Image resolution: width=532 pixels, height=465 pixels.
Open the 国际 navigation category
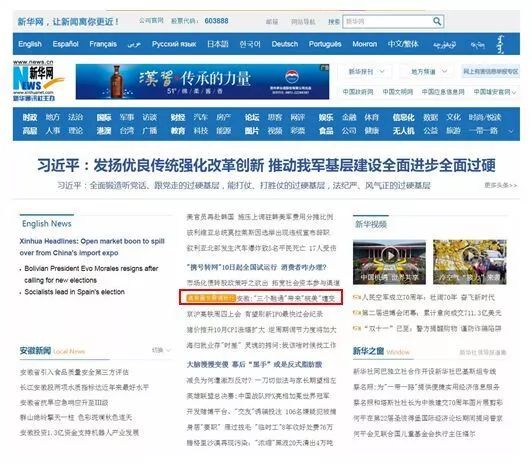click(104, 118)
